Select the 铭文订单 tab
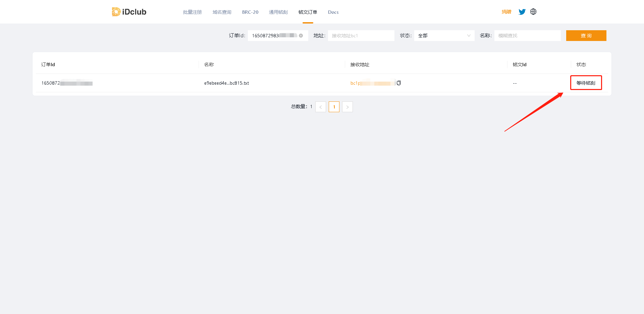The width and height of the screenshot is (644, 314). point(308,12)
